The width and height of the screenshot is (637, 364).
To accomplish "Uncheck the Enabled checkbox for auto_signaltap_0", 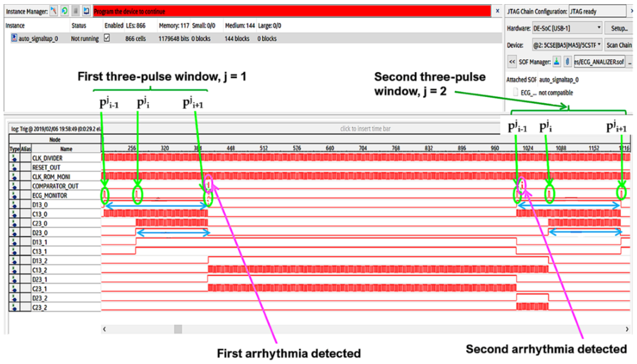I will click(107, 38).
